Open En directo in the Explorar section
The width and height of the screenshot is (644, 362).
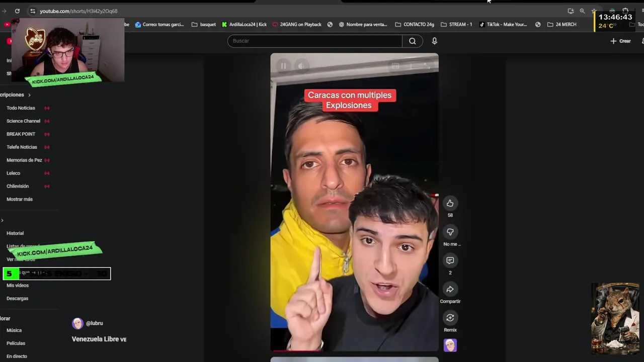pos(17,356)
